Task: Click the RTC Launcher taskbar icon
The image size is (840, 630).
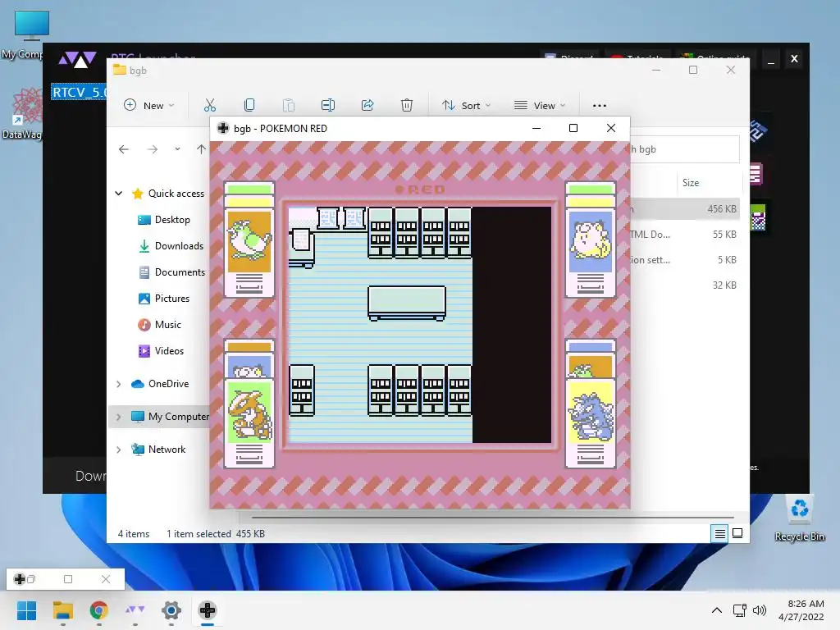Action: (x=135, y=610)
